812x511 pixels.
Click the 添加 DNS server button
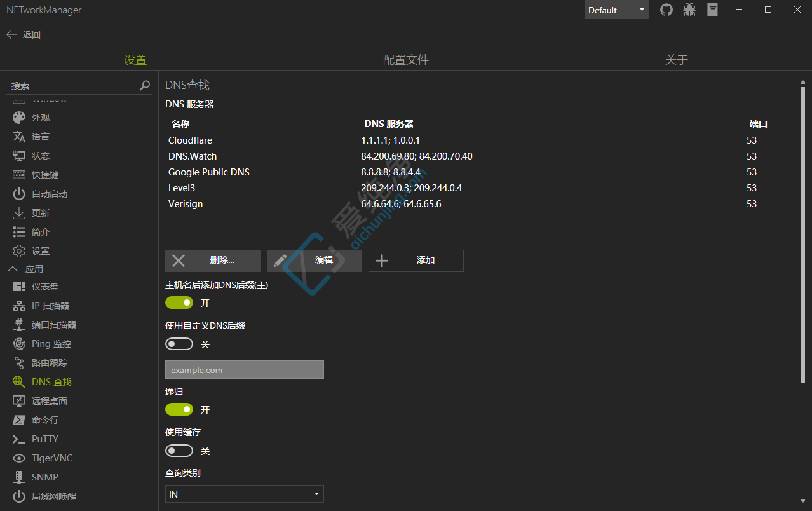[x=416, y=261]
